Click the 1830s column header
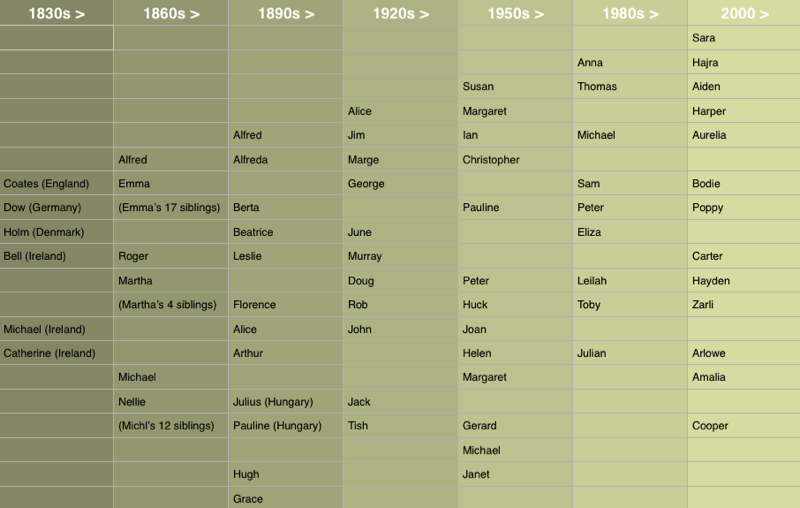 [56, 14]
